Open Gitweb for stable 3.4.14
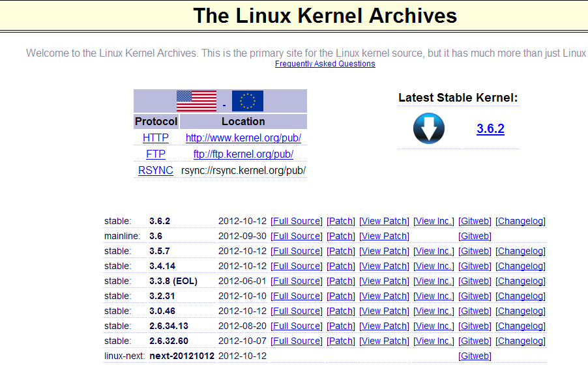 click(475, 266)
